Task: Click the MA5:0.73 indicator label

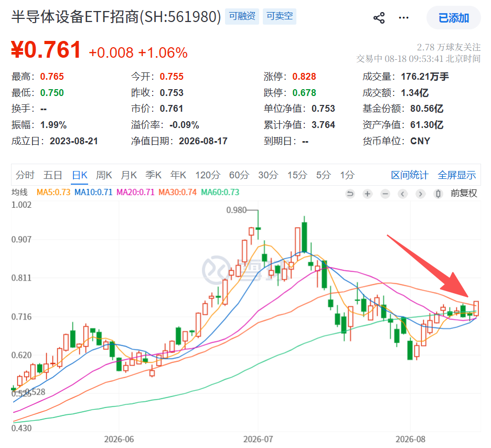Action: click(53, 192)
